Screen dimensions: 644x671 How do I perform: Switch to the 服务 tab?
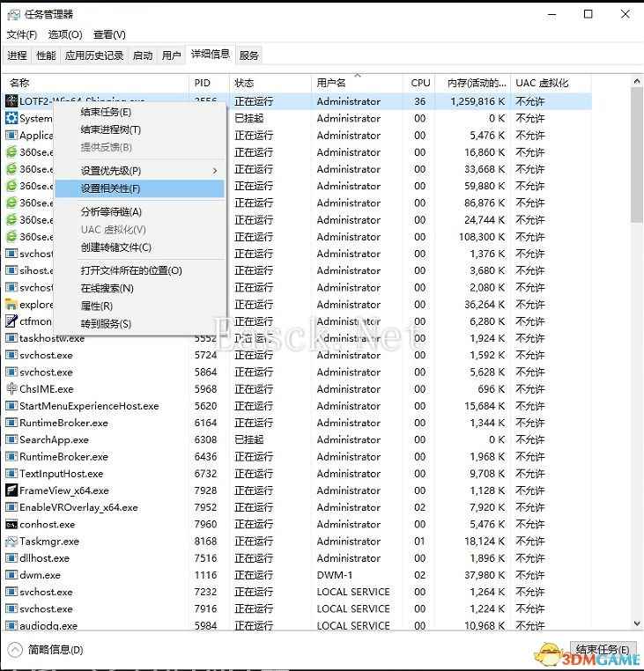coord(249,55)
